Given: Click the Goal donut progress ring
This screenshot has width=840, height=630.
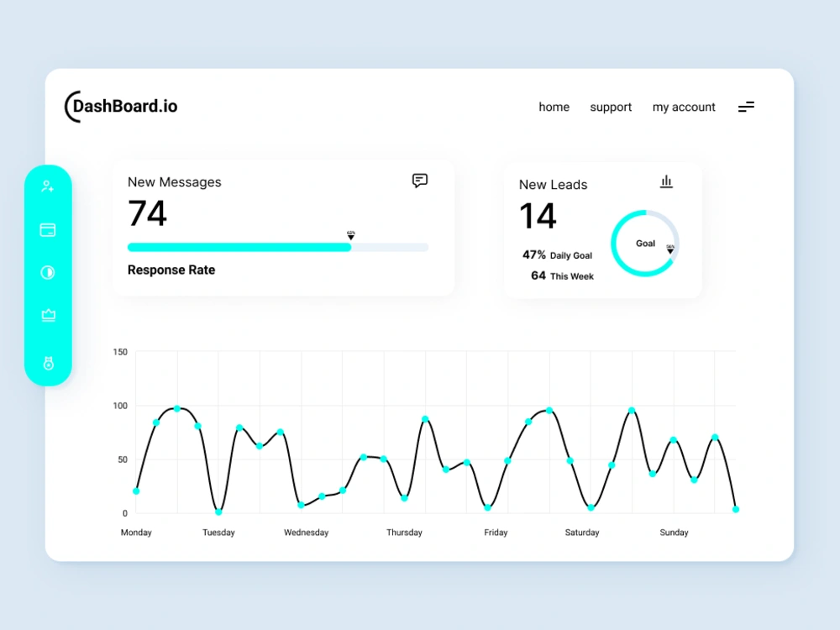Looking at the screenshot, I should [x=645, y=244].
